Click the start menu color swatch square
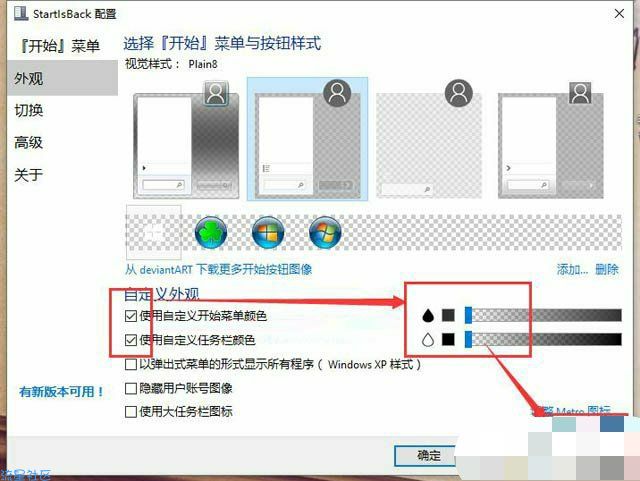Image resolution: width=640 pixels, height=481 pixels. tap(448, 315)
